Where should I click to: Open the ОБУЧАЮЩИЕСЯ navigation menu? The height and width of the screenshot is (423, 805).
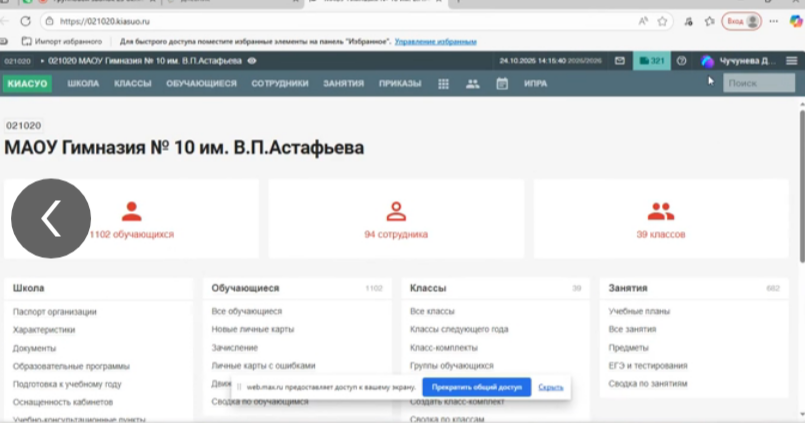click(201, 83)
